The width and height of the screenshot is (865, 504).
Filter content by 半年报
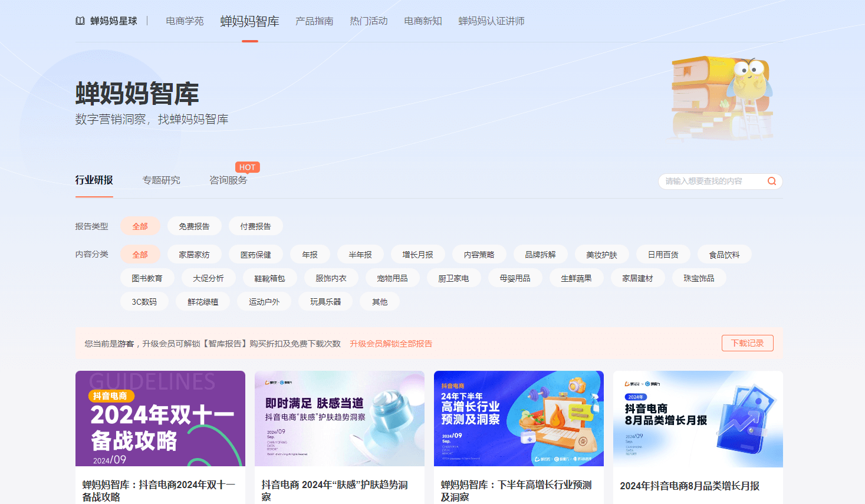tap(360, 255)
